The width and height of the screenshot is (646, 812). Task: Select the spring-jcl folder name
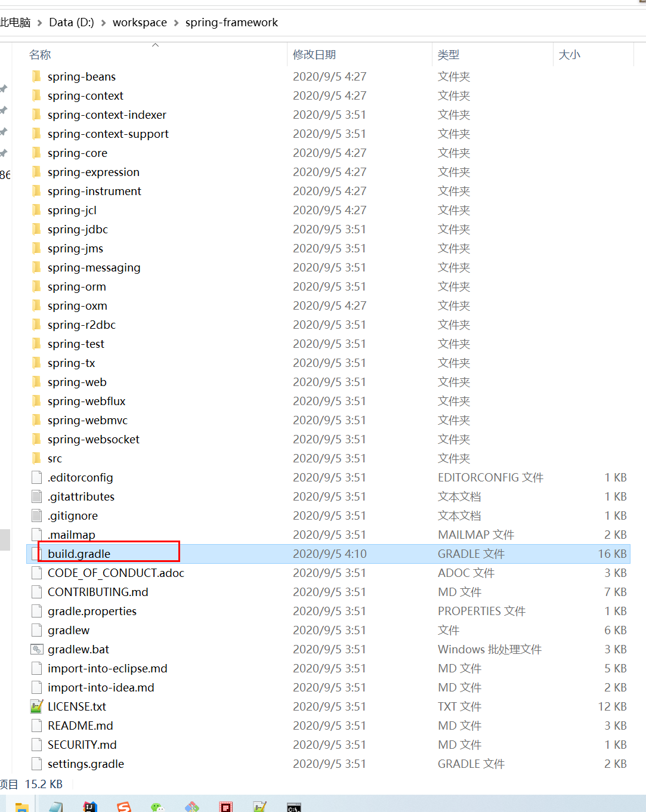72,210
